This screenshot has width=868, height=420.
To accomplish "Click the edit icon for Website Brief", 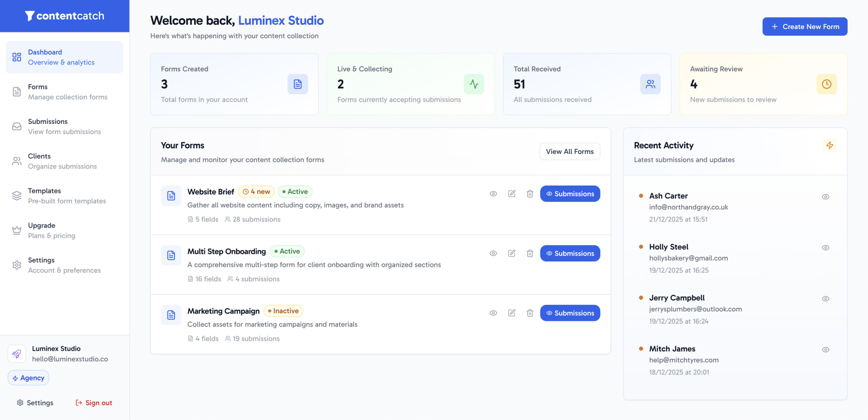I will [x=512, y=194].
